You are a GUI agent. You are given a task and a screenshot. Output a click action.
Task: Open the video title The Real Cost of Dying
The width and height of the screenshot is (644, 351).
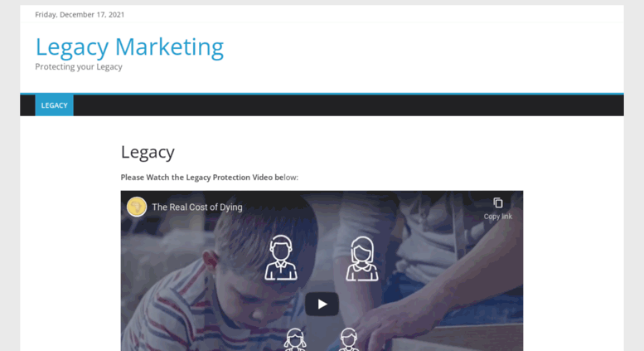tap(197, 207)
